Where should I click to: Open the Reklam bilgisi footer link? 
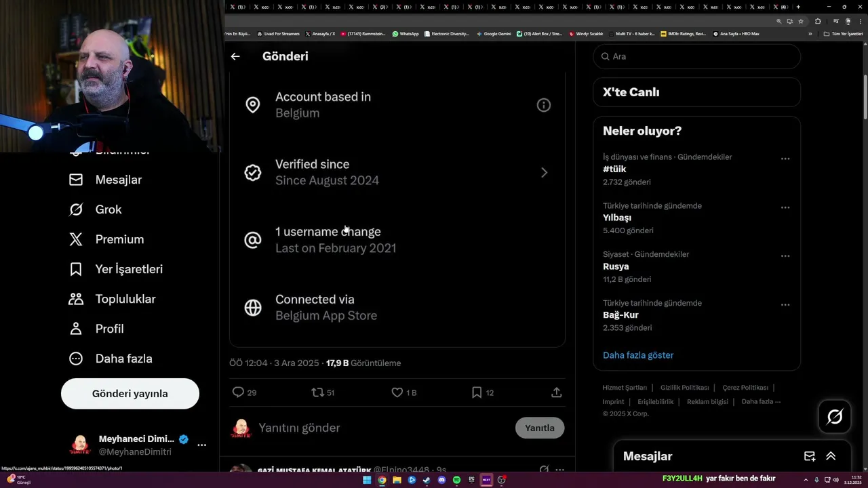[707, 401]
